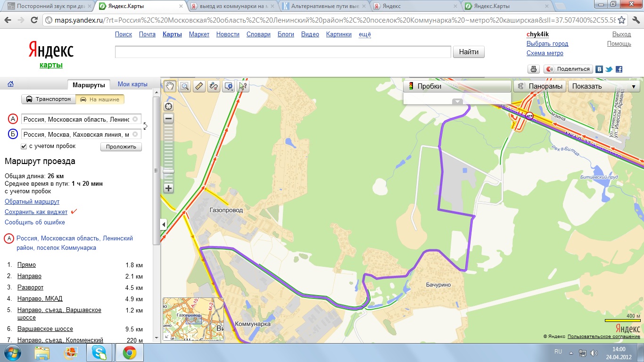Screen dimensions: 644x362
Task: Open the Словари top menu link
Action: click(x=258, y=34)
